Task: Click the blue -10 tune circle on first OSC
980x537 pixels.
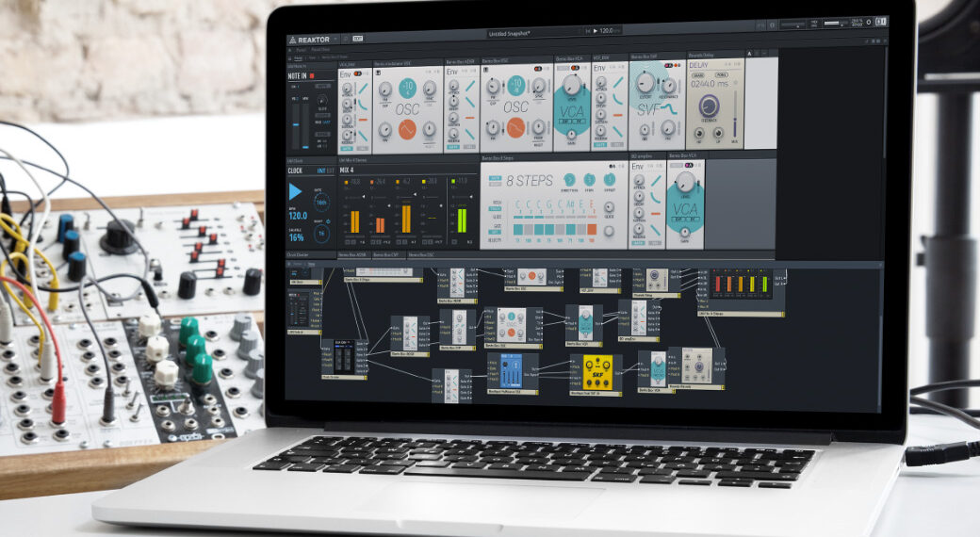Action: (x=407, y=87)
